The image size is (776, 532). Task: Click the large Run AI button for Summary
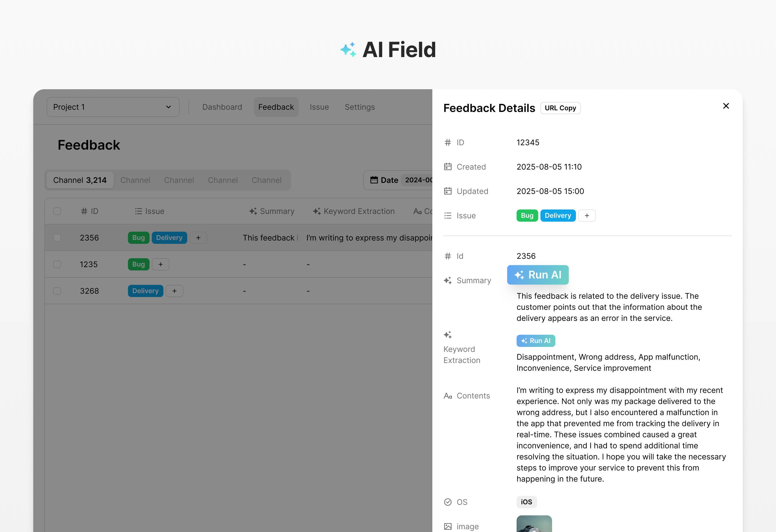point(538,275)
